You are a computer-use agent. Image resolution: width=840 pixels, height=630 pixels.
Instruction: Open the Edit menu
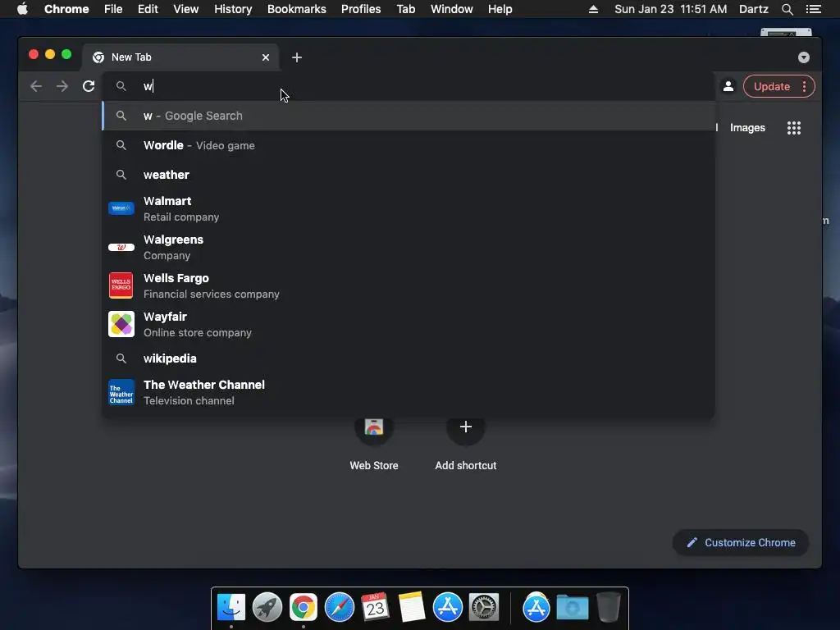[148, 9]
